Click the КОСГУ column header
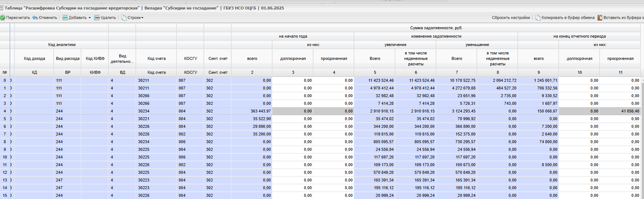 point(190,58)
